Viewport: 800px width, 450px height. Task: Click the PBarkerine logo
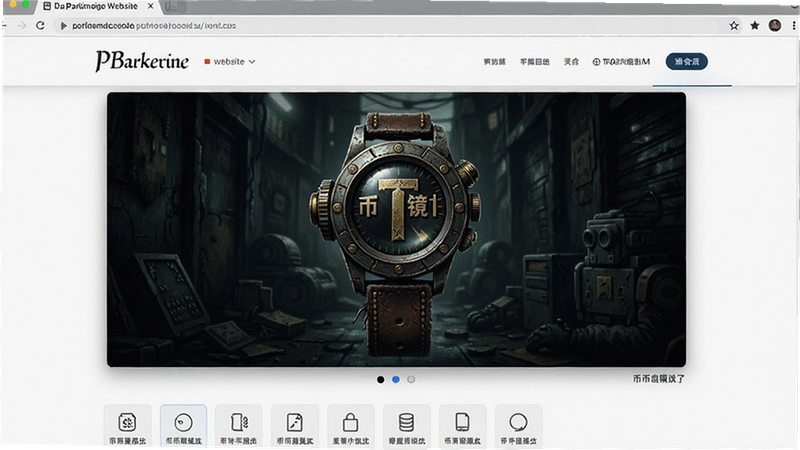tap(142, 61)
